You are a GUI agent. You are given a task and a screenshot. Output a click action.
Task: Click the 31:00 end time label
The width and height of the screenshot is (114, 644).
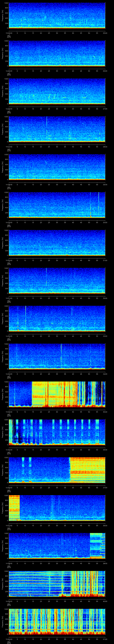[105, 260]
